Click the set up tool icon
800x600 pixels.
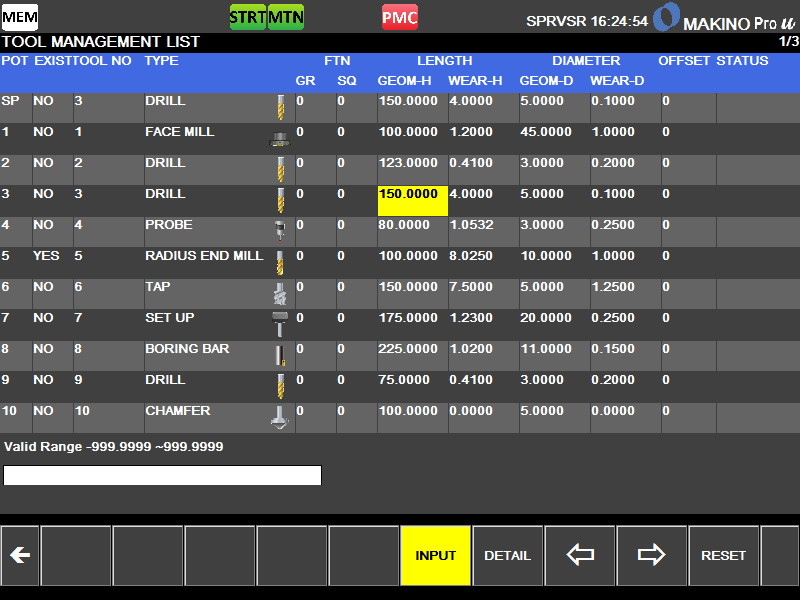pos(280,325)
